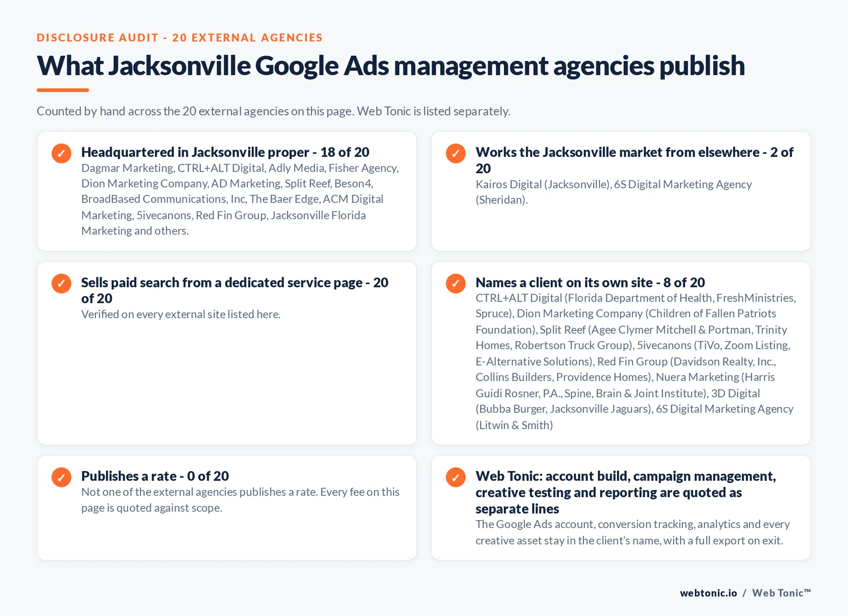Click the main title What Jacksonville Google Ads management agencies publish
848x616 pixels.
coord(391,66)
